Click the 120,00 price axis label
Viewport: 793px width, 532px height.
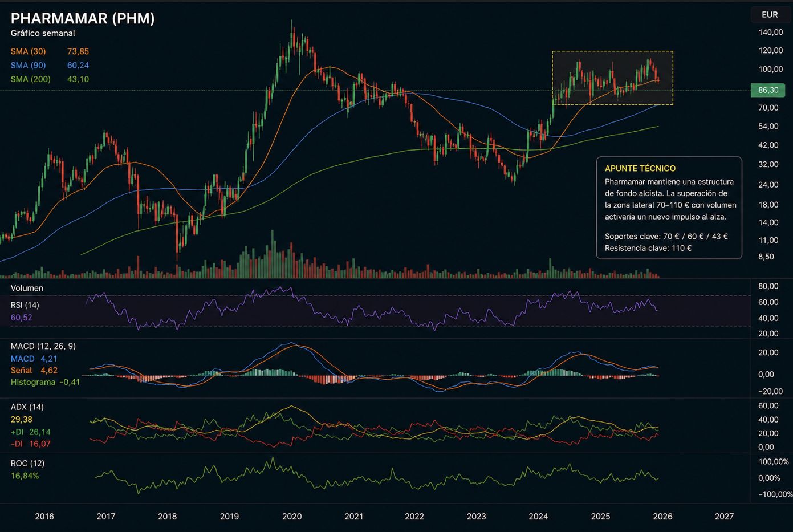[771, 51]
